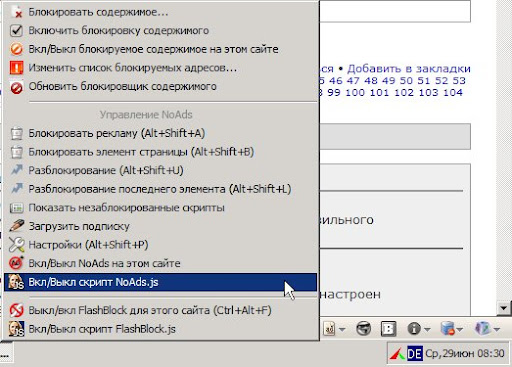The image size is (512, 367).
Task: Open 'Изменить список блокируемых адресов...'
Action: pos(160,68)
